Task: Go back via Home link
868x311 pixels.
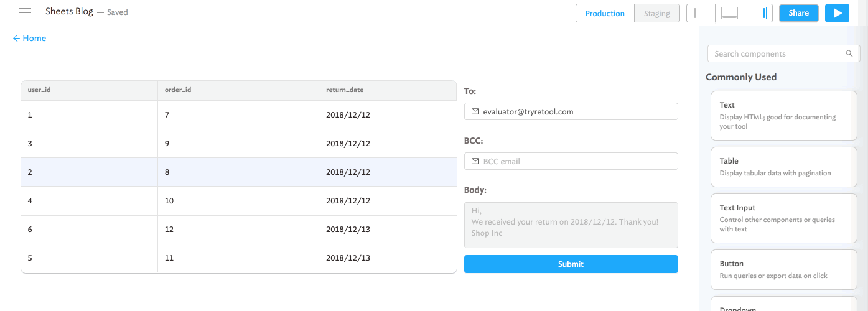Action: tap(29, 39)
